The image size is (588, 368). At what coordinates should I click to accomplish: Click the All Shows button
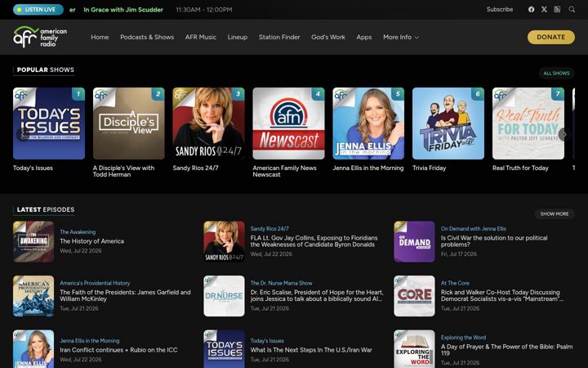coord(556,74)
